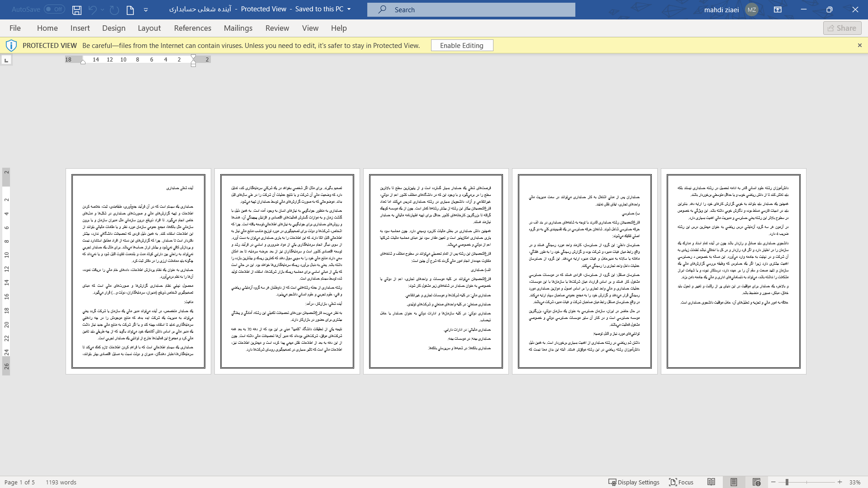868x488 pixels.
Task: Open the References tab
Action: (x=193, y=28)
